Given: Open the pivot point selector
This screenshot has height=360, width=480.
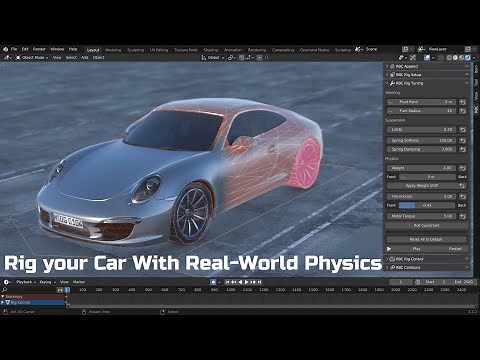Looking at the screenshot, I should pyautogui.click(x=231, y=58).
